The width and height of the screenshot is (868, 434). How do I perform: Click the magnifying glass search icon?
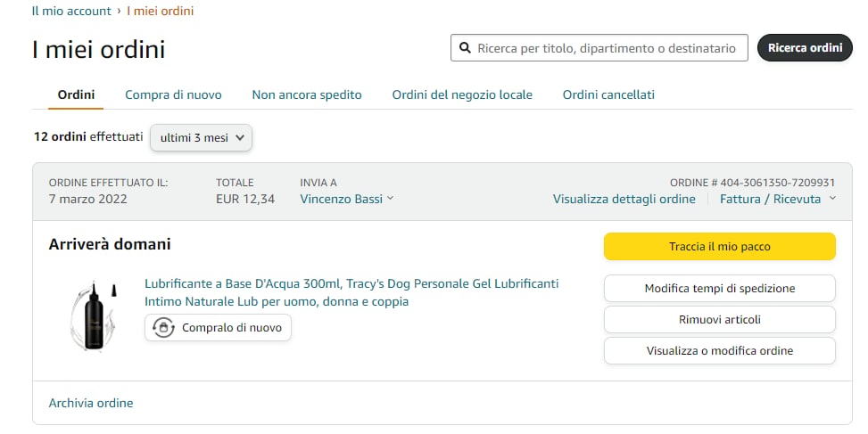(466, 48)
